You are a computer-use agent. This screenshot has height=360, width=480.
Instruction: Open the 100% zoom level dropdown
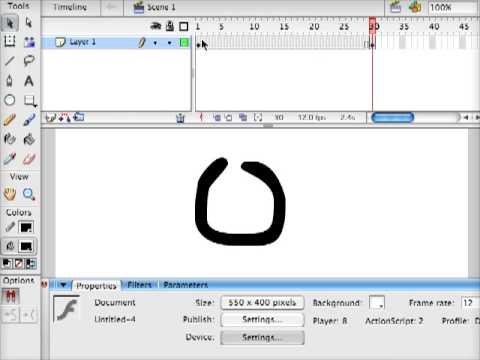tap(453, 7)
